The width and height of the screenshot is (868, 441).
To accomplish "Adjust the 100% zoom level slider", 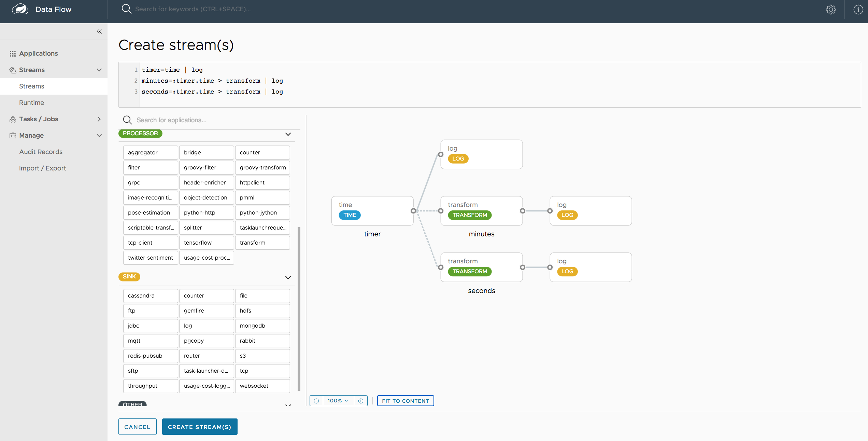I will 338,400.
